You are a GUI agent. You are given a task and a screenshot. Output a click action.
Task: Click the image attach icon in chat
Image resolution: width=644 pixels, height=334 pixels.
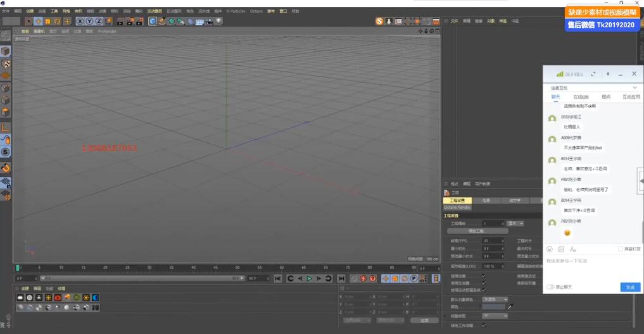(561, 249)
